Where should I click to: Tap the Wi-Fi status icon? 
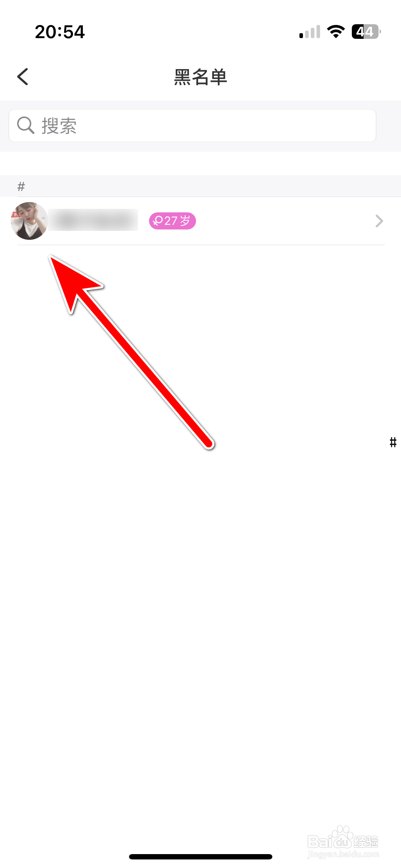tap(336, 32)
